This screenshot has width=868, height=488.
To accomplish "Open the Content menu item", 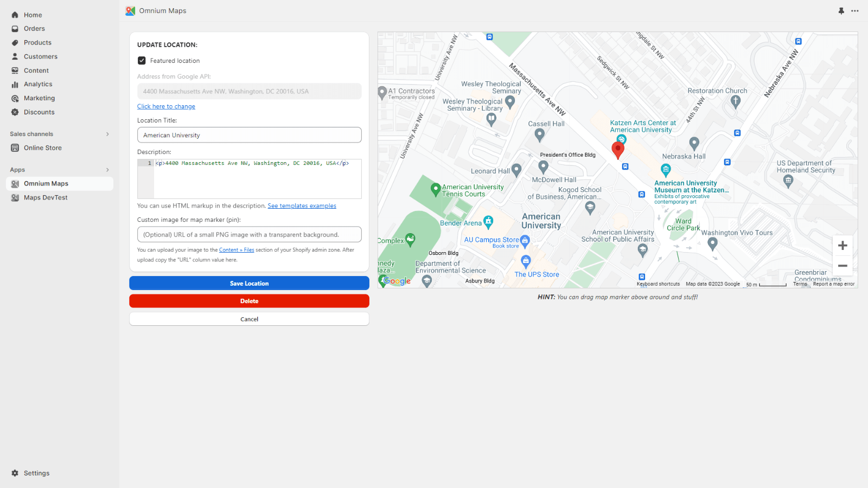I will 37,70.
